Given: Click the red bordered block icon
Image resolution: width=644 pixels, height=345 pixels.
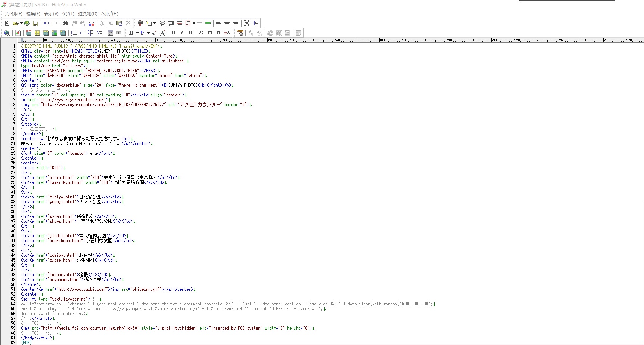Looking at the screenshot, I should click(188, 23).
